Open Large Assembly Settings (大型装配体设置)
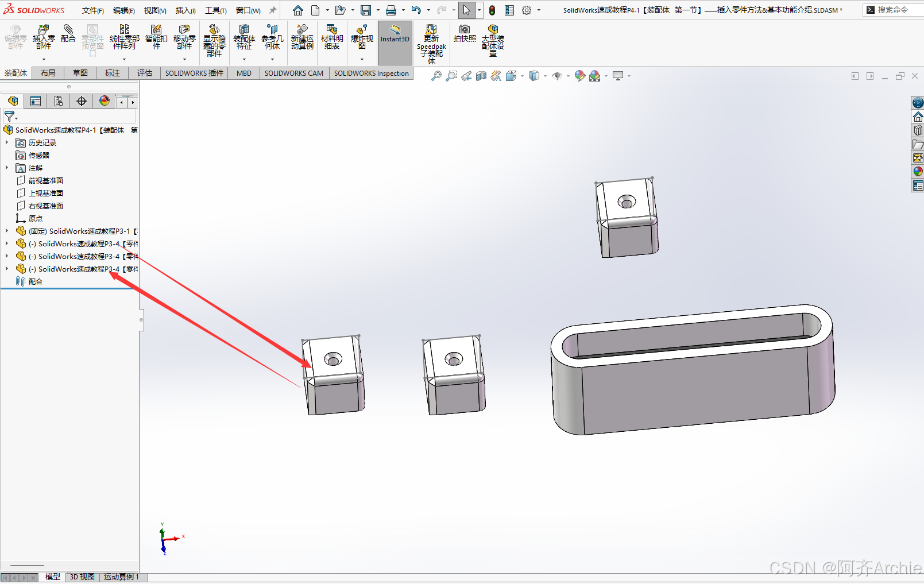 click(x=493, y=40)
